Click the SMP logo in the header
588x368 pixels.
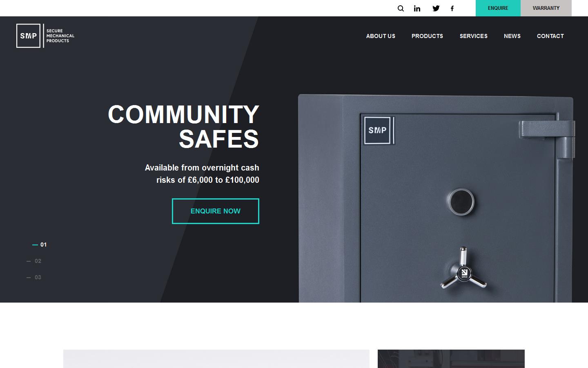45,36
